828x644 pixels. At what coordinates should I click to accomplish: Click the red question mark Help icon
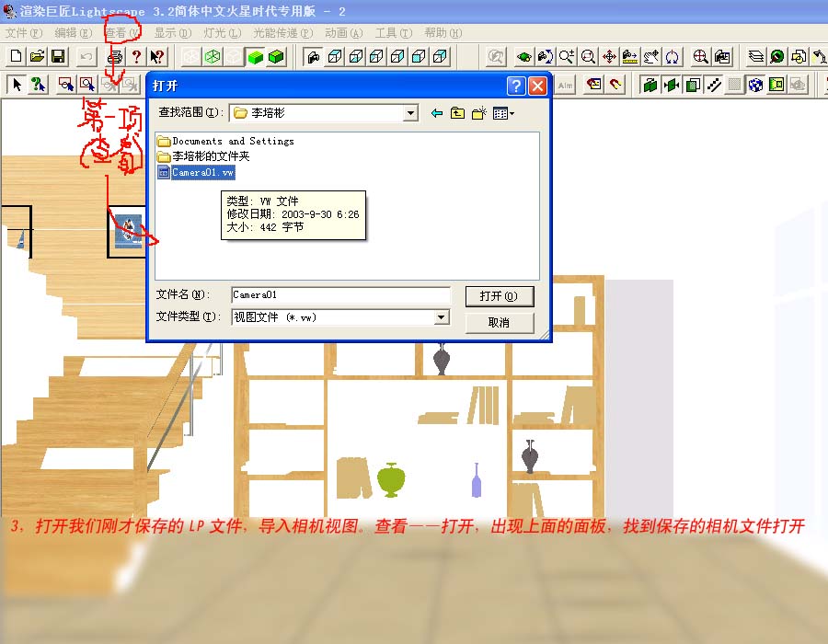(136, 56)
